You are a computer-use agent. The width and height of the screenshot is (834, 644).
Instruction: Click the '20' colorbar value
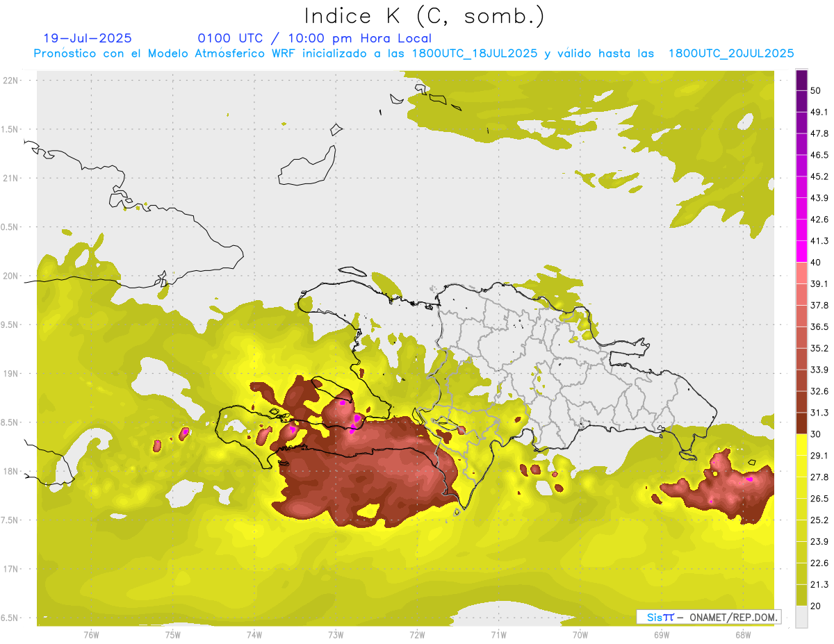[816, 606]
